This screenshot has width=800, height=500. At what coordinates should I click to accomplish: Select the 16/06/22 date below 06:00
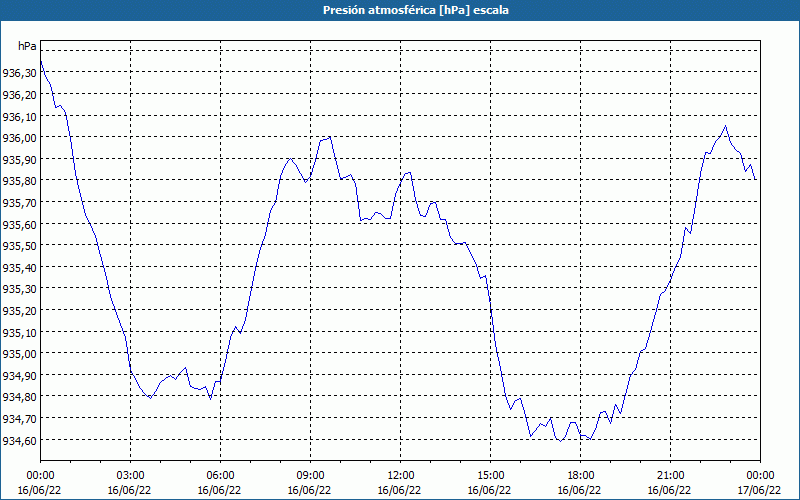[219, 490]
